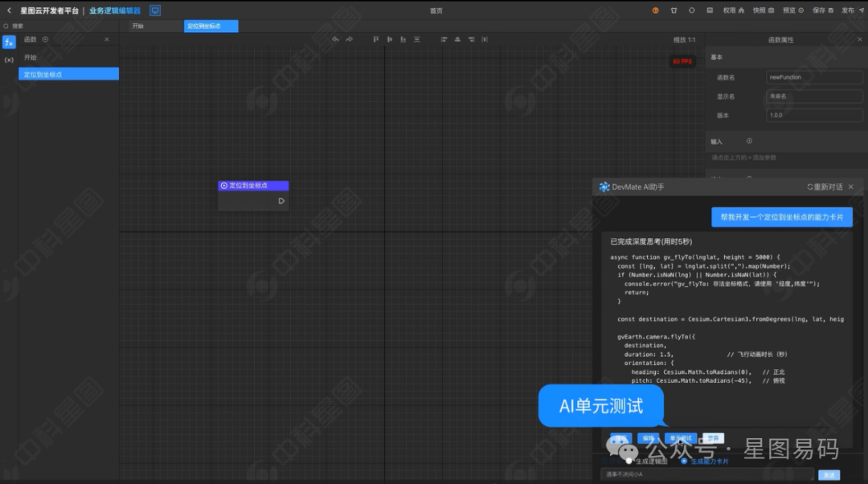This screenshot has width=868, height=484.
Task: Click the 60 FPS indicator
Action: (682, 61)
